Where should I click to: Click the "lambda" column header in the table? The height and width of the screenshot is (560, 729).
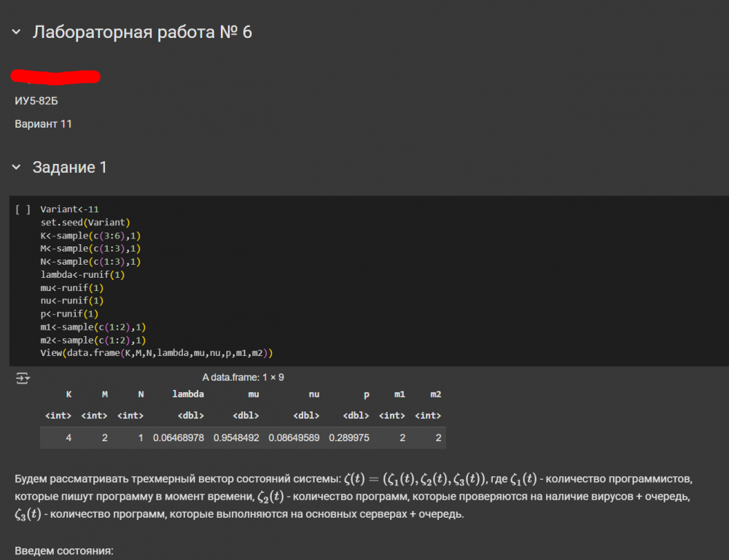tap(187, 394)
